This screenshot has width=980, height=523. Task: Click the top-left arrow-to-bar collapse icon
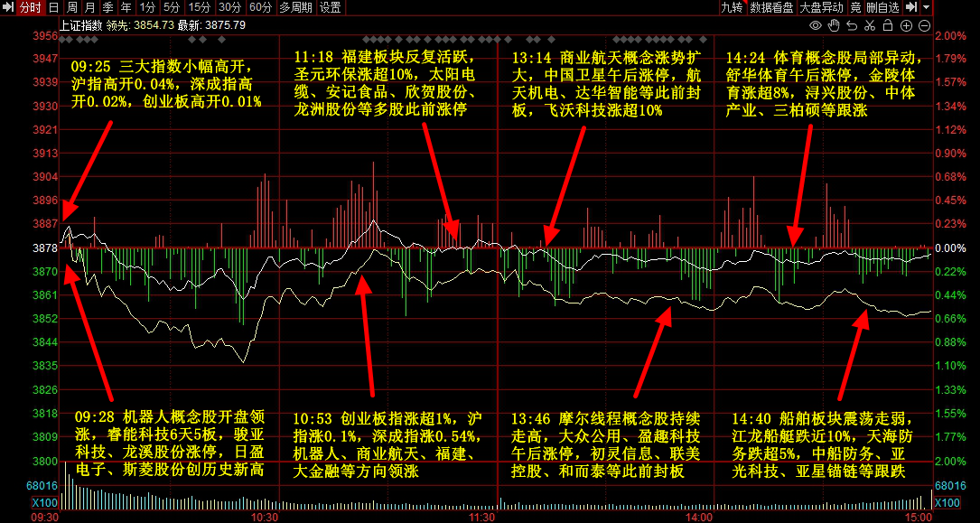pos(8,7)
